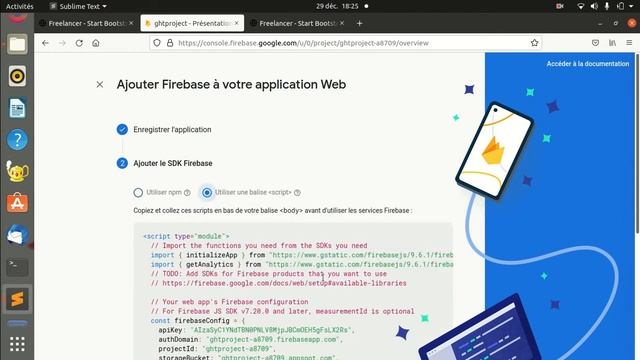Click the 'const firebaseConfig = {' code line
This screenshot has width=640, height=360.
tap(198, 321)
